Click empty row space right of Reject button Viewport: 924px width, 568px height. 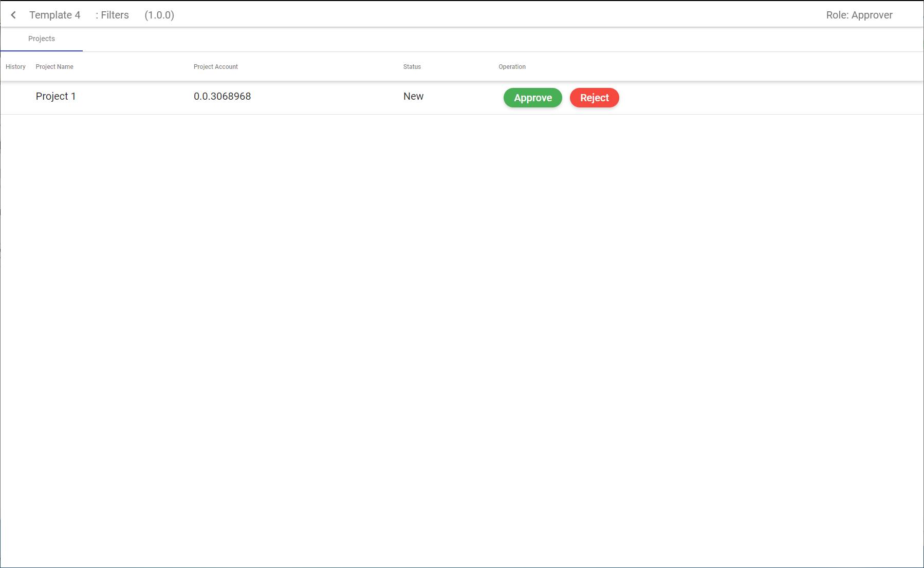[771, 98]
